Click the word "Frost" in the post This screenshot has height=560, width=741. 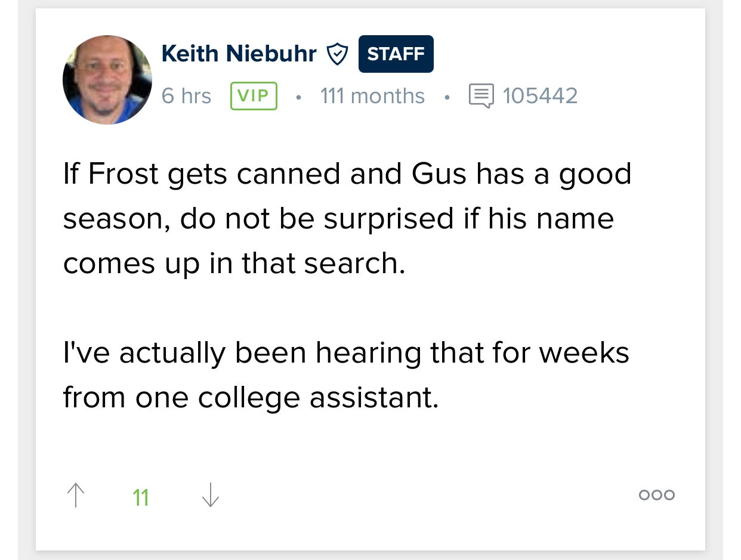pyautogui.click(x=123, y=174)
